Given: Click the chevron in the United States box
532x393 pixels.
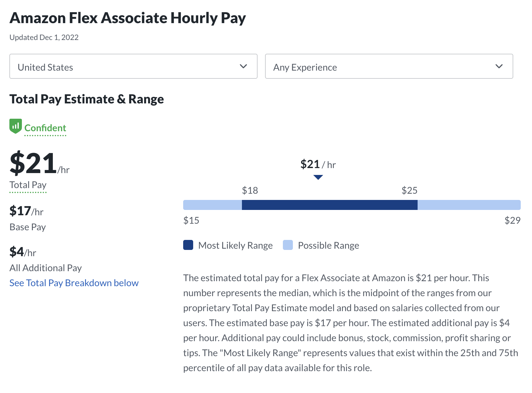Looking at the screenshot, I should coord(243,66).
